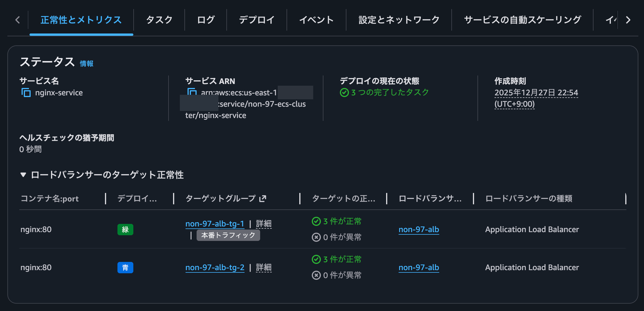644x311 pixels.
Task: Click healthy check icon in tg-1 row
Action: [316, 221]
